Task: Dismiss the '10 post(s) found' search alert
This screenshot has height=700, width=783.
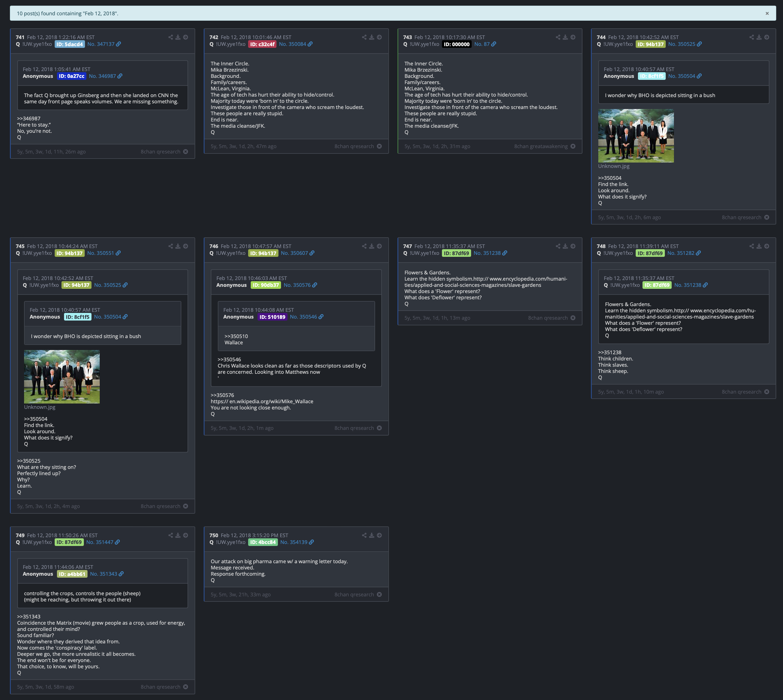Action: [x=767, y=14]
